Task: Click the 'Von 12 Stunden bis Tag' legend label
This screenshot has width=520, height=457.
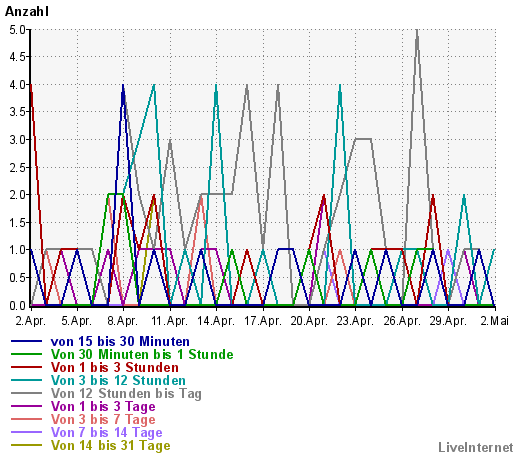Action: [x=126, y=393]
